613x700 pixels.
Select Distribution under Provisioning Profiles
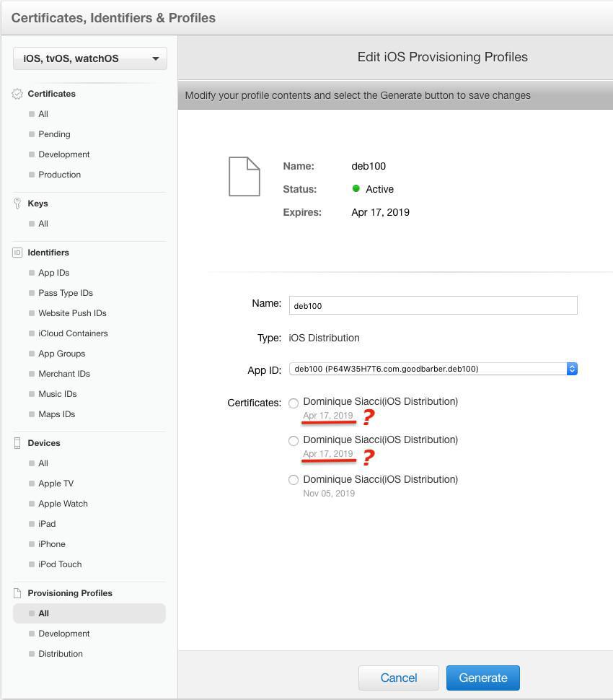pyautogui.click(x=61, y=654)
